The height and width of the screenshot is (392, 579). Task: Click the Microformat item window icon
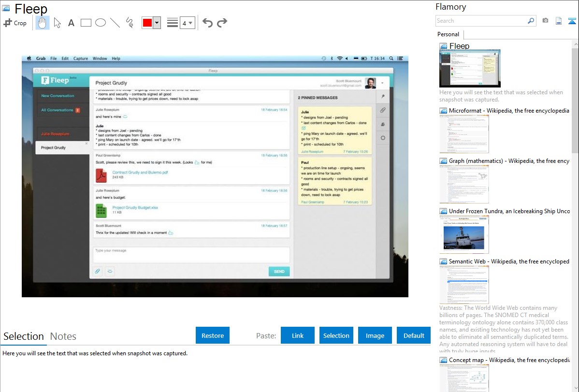(x=443, y=111)
